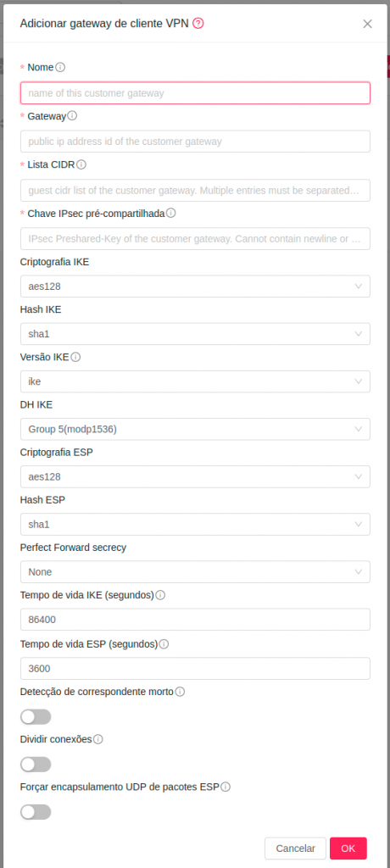Click info icon for Tempo de vida ESP
Screen dimensions: 390x868
pyautogui.click(x=164, y=644)
